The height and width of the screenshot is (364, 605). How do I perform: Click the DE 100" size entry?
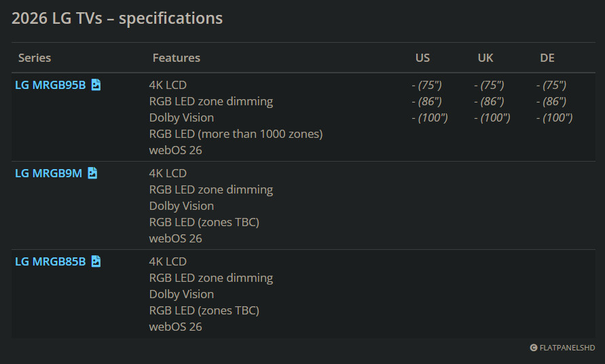click(554, 117)
